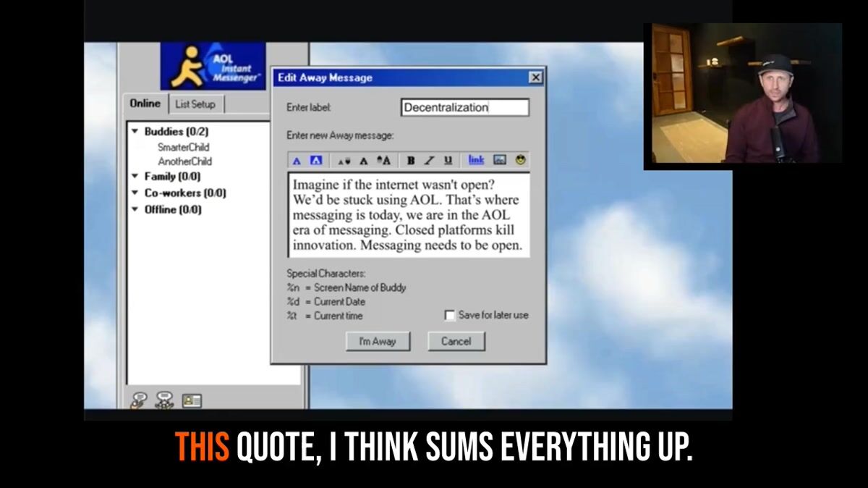This screenshot has width=868, height=488.
Task: Click the smaller font size icon
Action: (344, 161)
